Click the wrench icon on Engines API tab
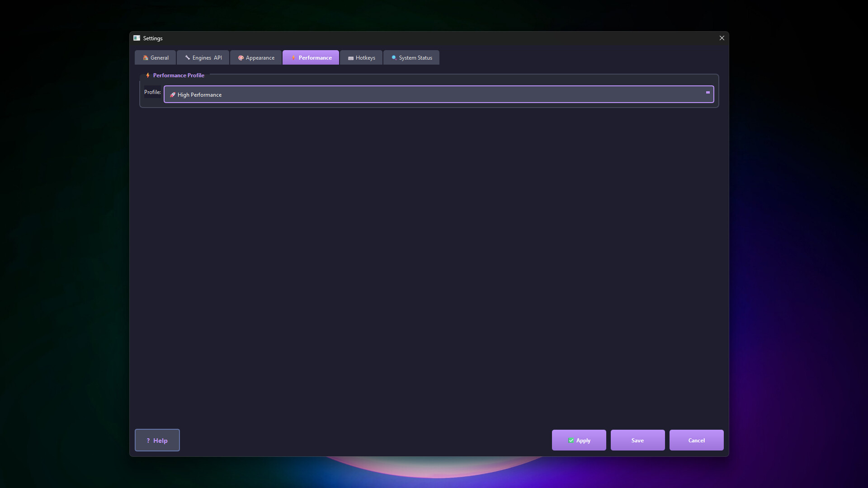Viewport: 868px width, 488px height. click(x=187, y=57)
